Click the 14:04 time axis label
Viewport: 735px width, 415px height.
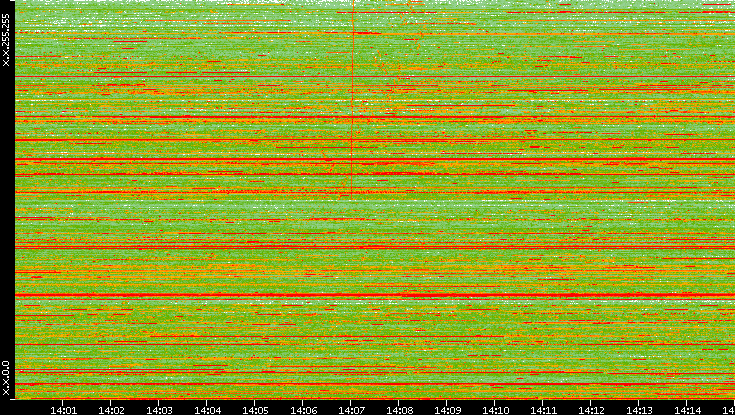tap(207, 410)
